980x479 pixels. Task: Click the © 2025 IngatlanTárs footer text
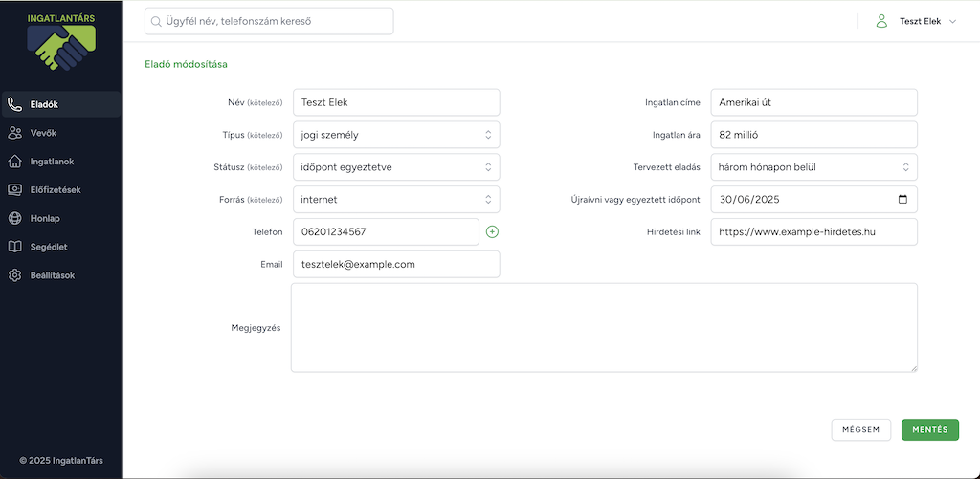tap(61, 460)
